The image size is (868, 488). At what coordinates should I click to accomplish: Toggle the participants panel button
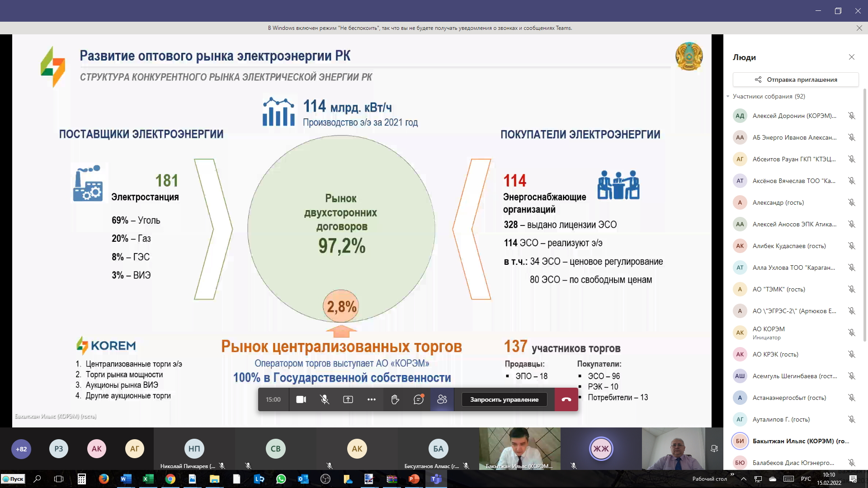(442, 399)
